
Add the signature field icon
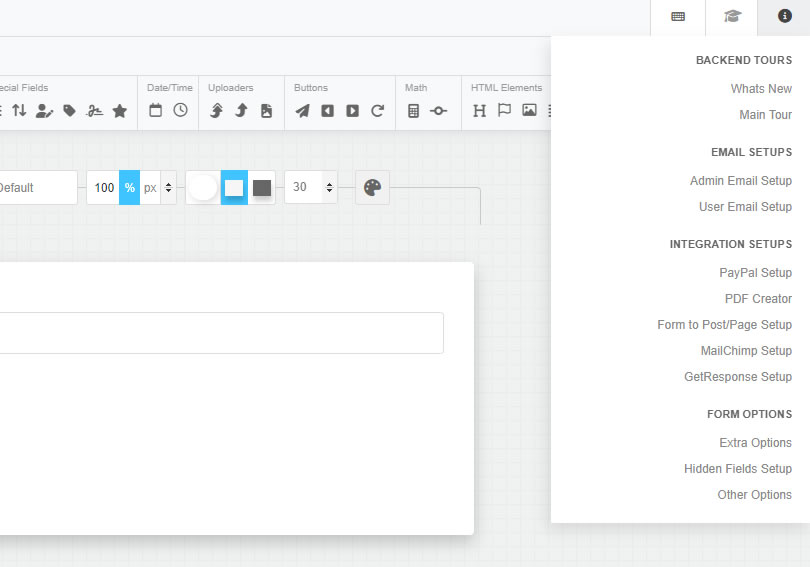coord(95,111)
